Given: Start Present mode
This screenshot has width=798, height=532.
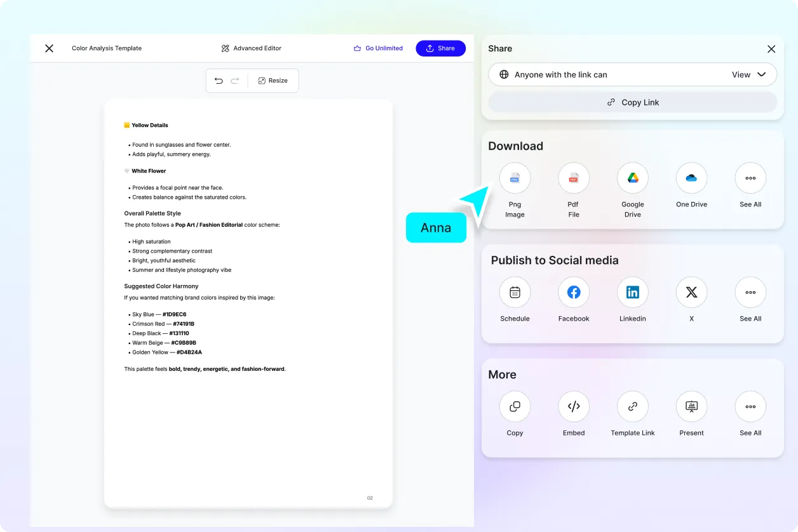Looking at the screenshot, I should pos(691,407).
